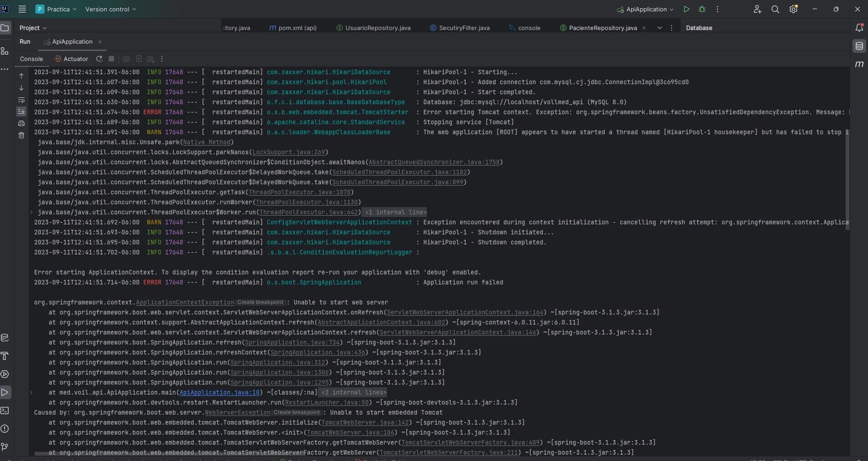Open Terminal tool window icon
The image size is (868, 461).
point(5,410)
